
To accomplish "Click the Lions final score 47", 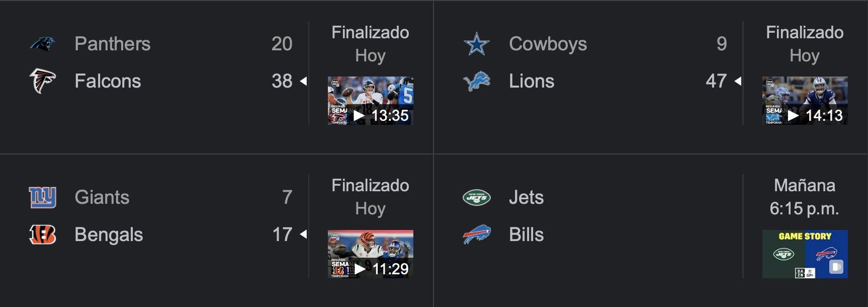I will [716, 81].
